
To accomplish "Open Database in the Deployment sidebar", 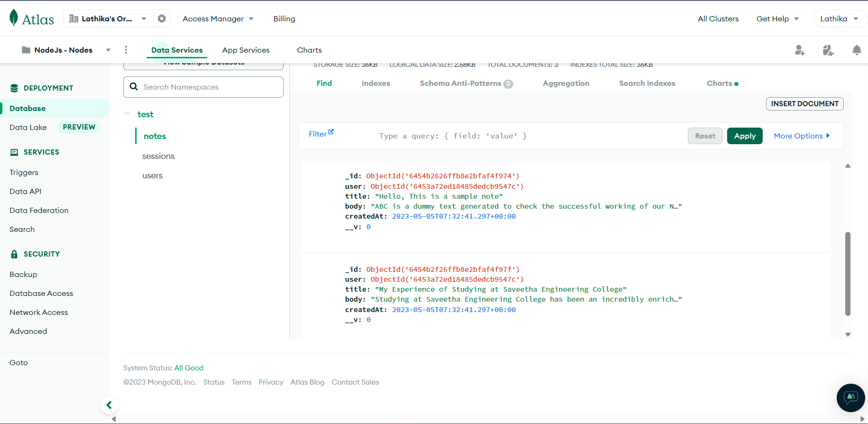I will coord(55,108).
